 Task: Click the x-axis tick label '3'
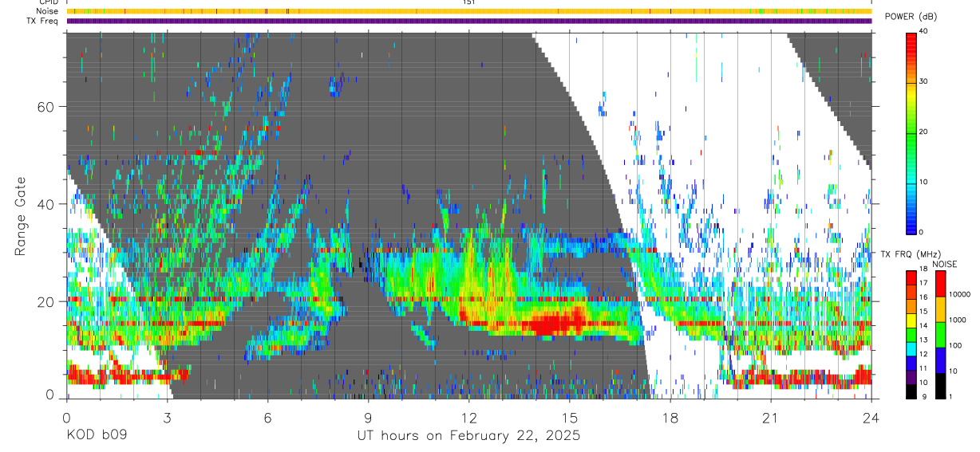click(x=167, y=417)
